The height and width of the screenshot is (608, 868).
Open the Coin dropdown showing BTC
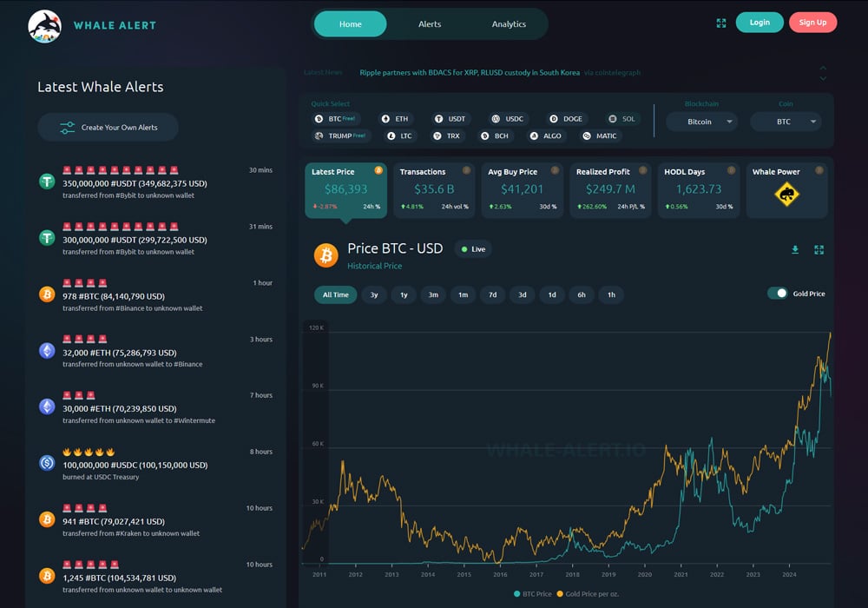tap(786, 122)
